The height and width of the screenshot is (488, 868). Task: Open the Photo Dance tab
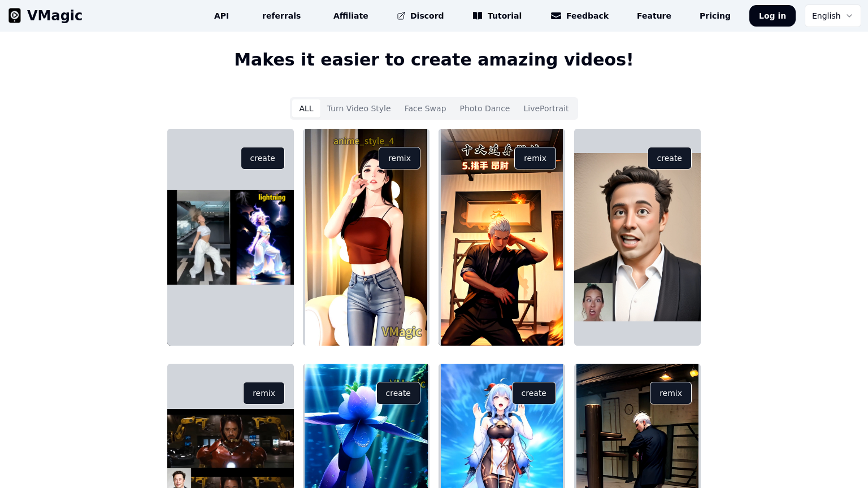pos(484,108)
